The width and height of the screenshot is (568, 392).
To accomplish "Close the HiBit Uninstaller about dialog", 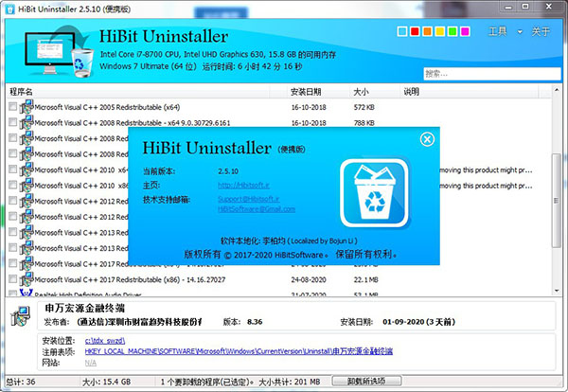I will (x=427, y=139).
